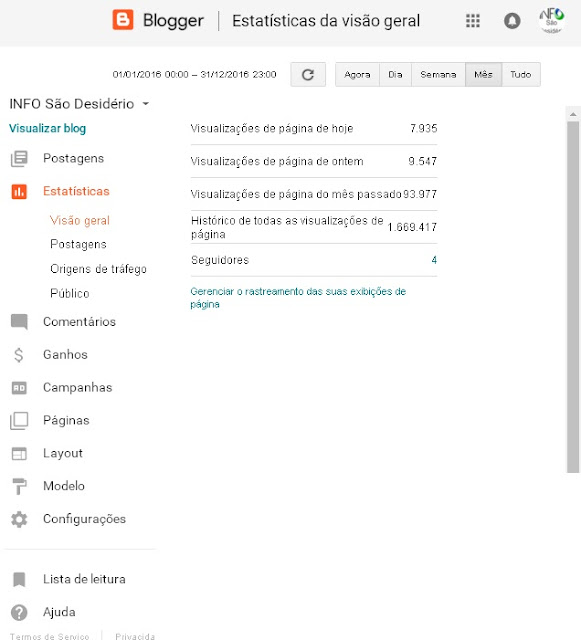
Task: Click the Modelo paint roller icon
Action: click(19, 486)
